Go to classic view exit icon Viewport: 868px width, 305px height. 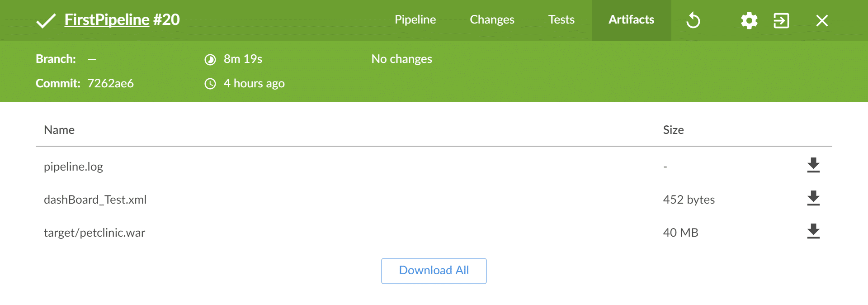point(781,20)
